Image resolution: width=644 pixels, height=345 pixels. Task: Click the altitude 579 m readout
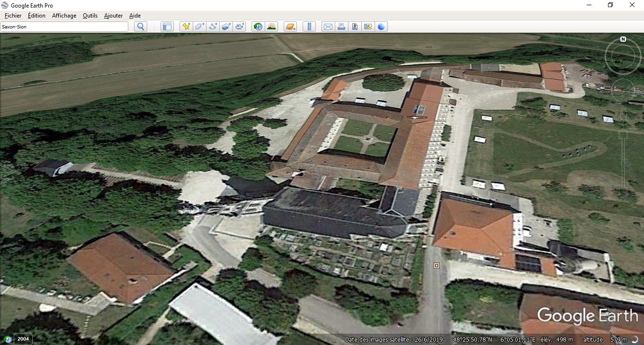pyautogui.click(x=605, y=339)
